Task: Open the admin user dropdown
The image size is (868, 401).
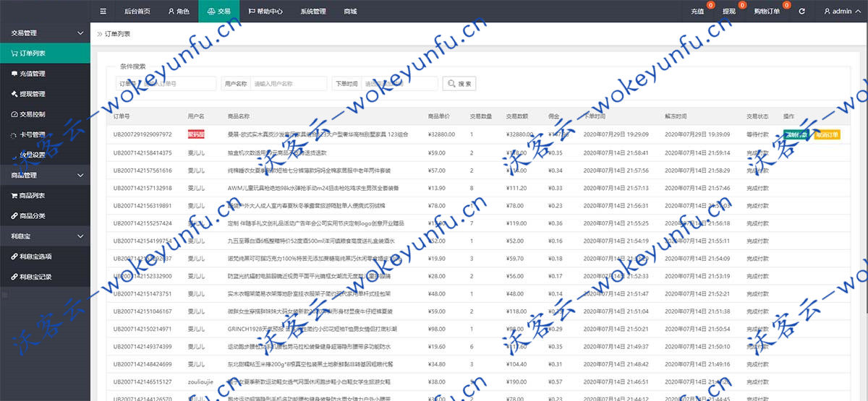Action: [842, 12]
